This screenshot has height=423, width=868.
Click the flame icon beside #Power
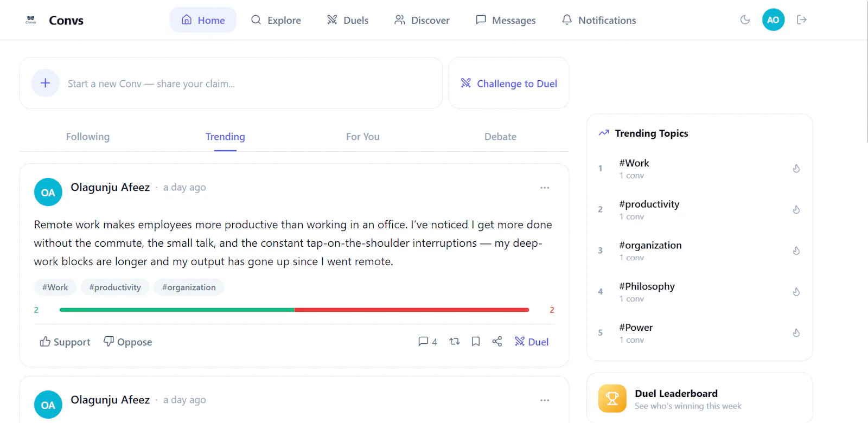tap(796, 333)
